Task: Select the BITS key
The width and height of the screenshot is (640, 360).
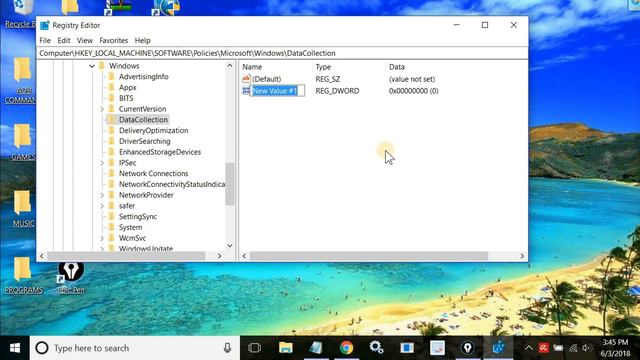Action: coord(126,98)
